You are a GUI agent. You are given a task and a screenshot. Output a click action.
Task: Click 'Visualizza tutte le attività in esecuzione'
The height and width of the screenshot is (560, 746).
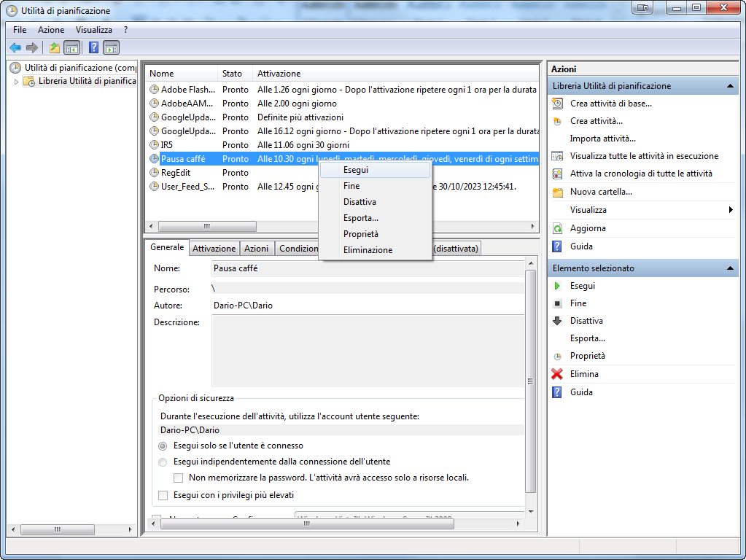tap(644, 156)
